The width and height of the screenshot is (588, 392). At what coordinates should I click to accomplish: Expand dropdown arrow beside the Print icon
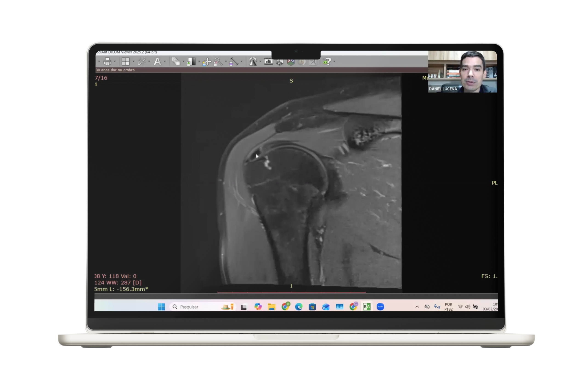(x=115, y=61)
